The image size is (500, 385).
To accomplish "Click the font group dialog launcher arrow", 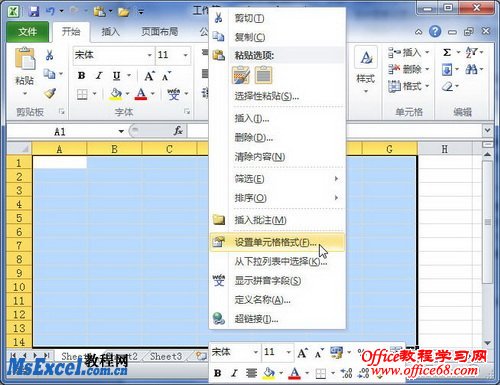I will pyautogui.click(x=187, y=112).
